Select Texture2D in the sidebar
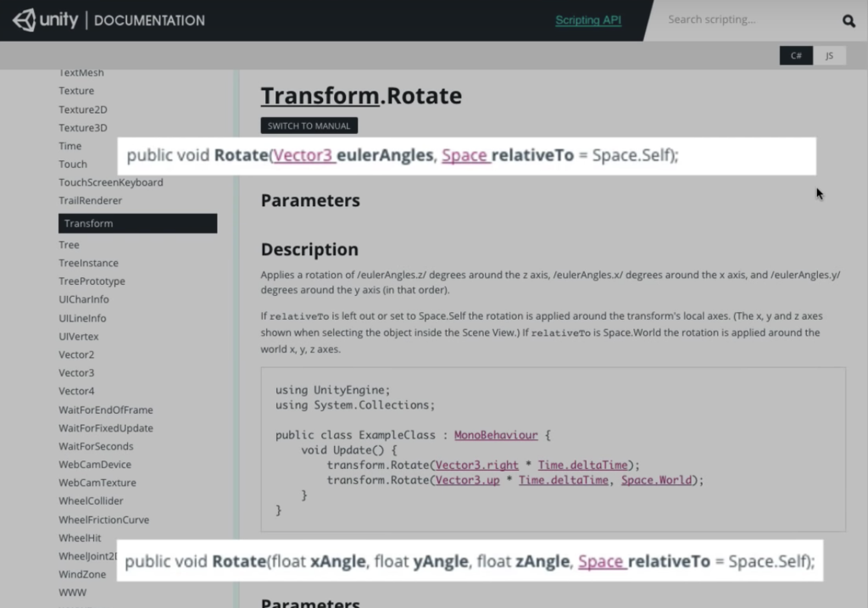Screen dimensions: 868x608 click(x=83, y=109)
